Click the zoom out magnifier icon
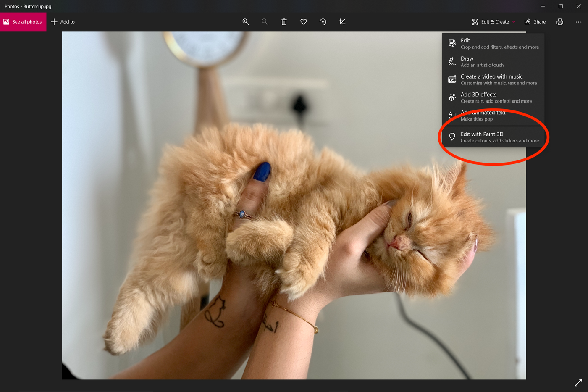Image resolution: width=588 pixels, height=392 pixels. pyautogui.click(x=265, y=22)
